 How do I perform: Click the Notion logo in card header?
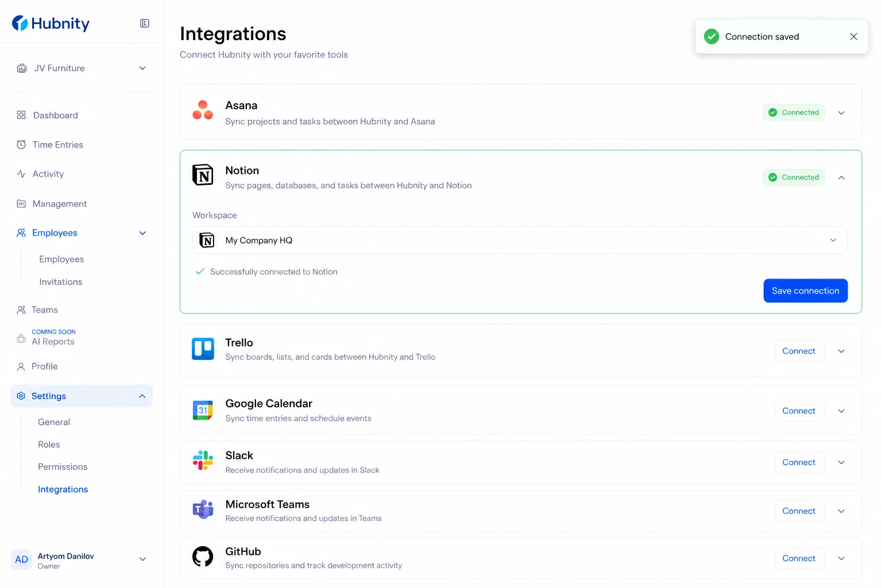tap(203, 175)
